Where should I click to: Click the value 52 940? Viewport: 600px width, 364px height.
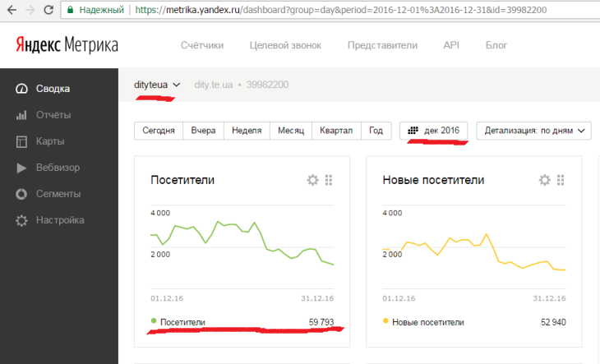[x=553, y=322]
